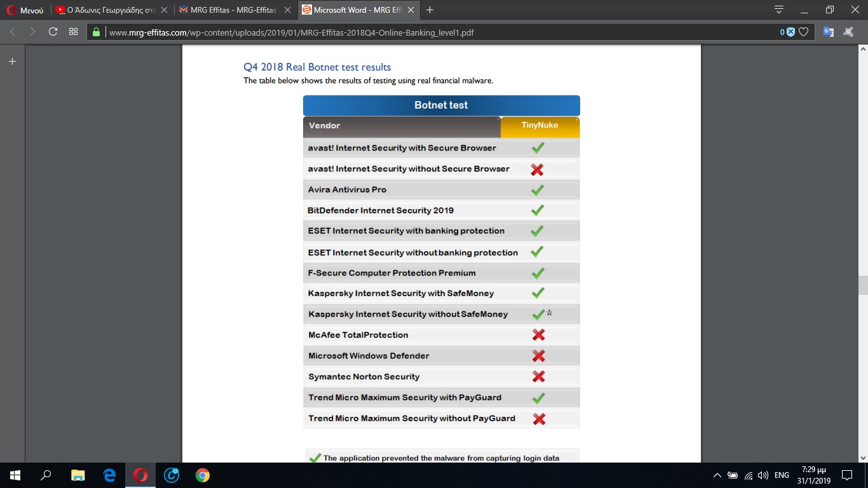Click 'ESET Internet Security with banking protection'
This screenshot has height=488, width=868.
point(406,231)
